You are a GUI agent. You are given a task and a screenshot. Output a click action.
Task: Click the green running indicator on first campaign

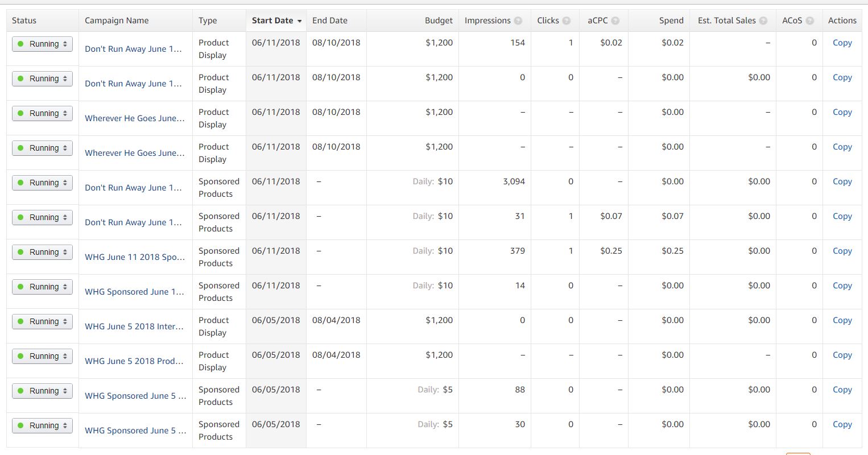coord(22,43)
